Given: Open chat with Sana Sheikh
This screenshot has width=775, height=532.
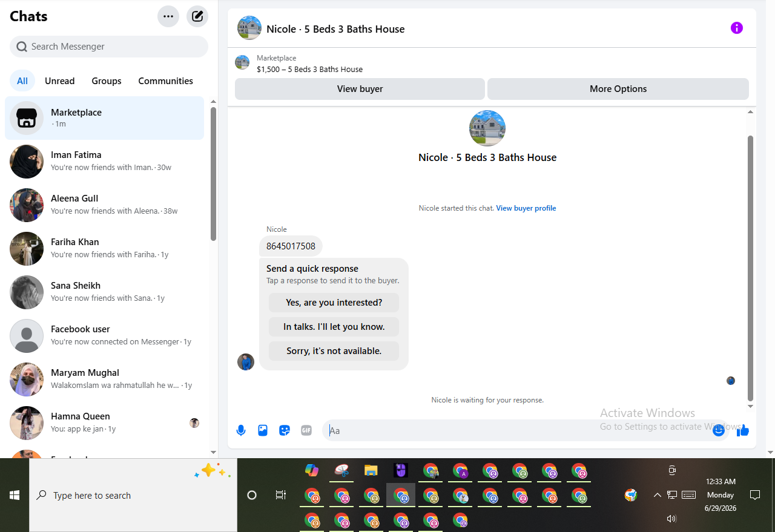Looking at the screenshot, I should pyautogui.click(x=105, y=292).
